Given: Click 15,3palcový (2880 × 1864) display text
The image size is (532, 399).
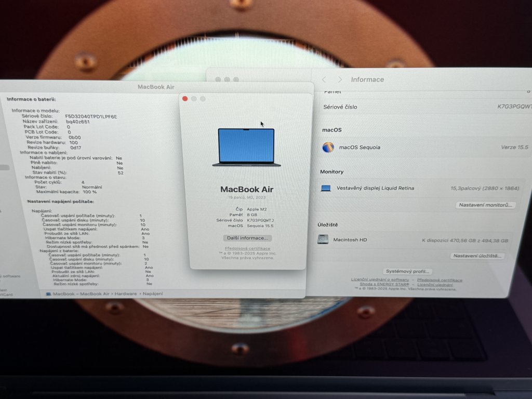Looking at the screenshot, I should tap(485, 188).
